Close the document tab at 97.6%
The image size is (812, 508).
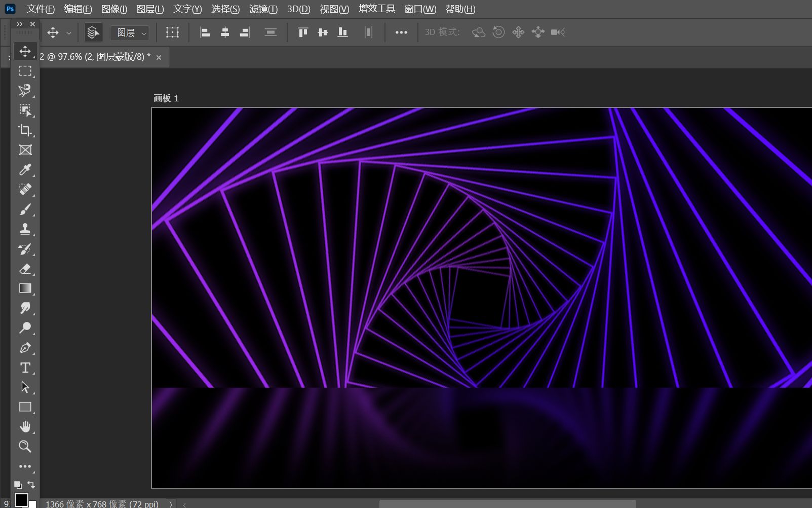point(159,57)
